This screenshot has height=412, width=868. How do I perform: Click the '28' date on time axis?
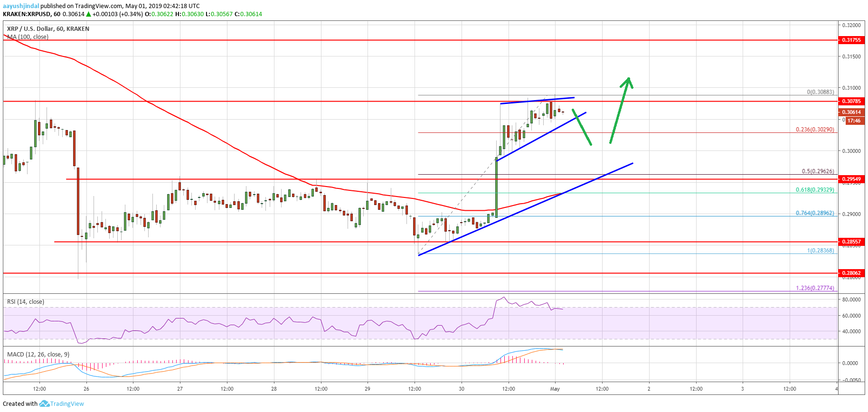pos(274,389)
